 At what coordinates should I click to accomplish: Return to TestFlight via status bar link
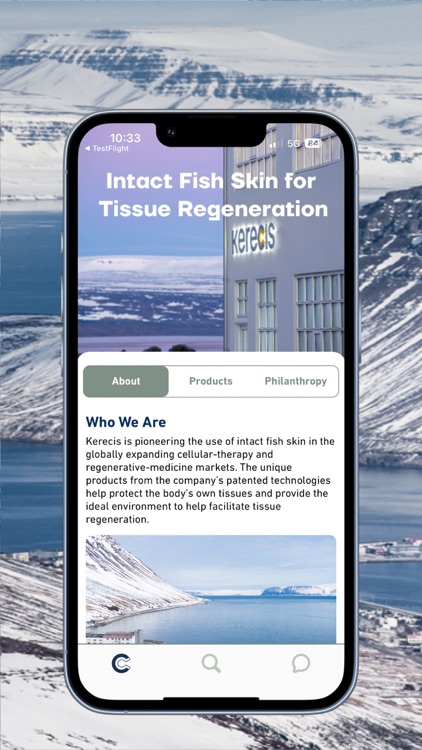pyautogui.click(x=106, y=149)
